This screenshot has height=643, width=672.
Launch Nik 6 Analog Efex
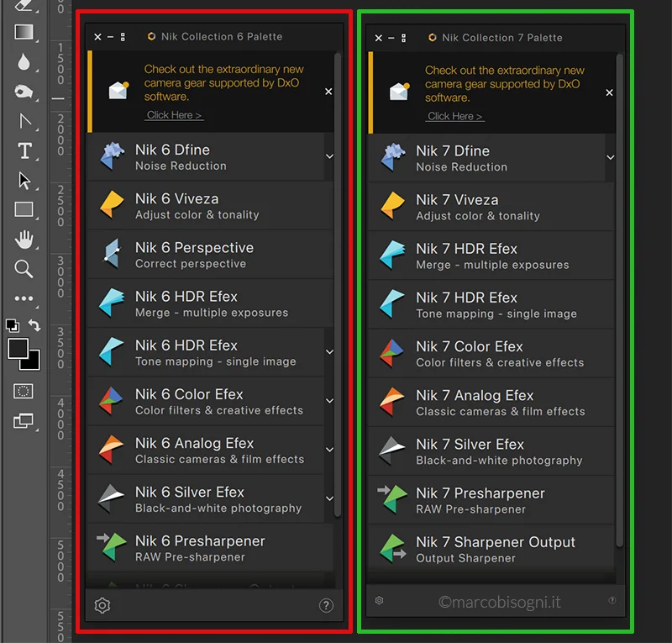(x=206, y=450)
